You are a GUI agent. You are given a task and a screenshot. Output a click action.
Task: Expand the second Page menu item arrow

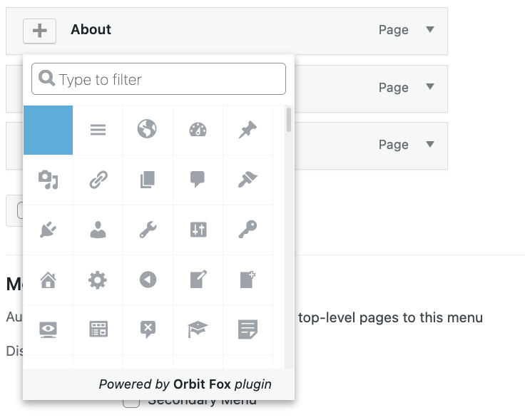(x=429, y=87)
